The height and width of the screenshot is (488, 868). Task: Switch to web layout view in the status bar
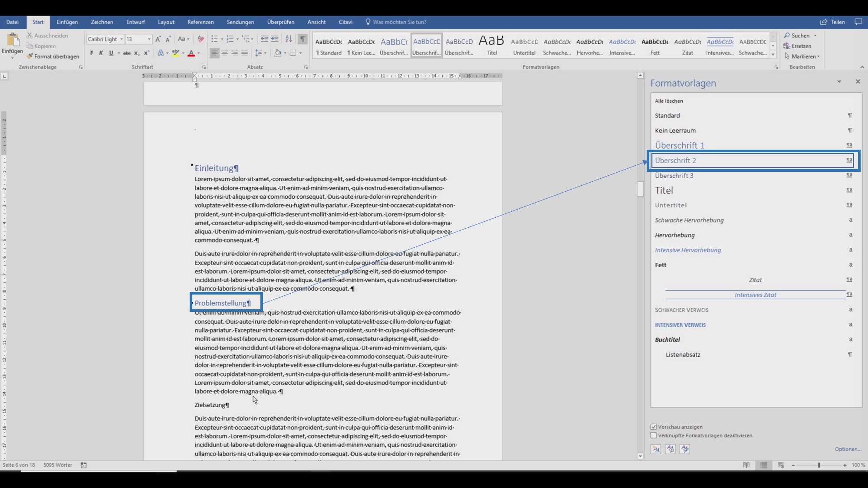[x=781, y=465]
